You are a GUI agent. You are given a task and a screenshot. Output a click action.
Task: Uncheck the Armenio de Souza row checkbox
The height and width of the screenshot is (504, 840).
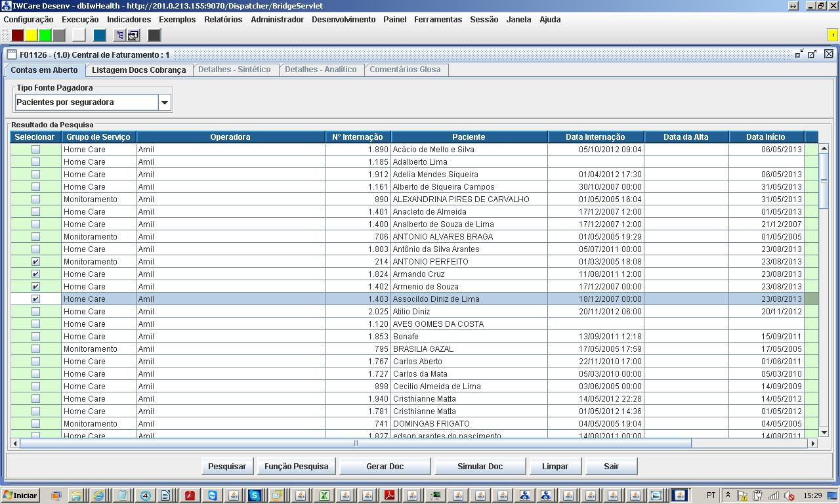click(x=35, y=287)
